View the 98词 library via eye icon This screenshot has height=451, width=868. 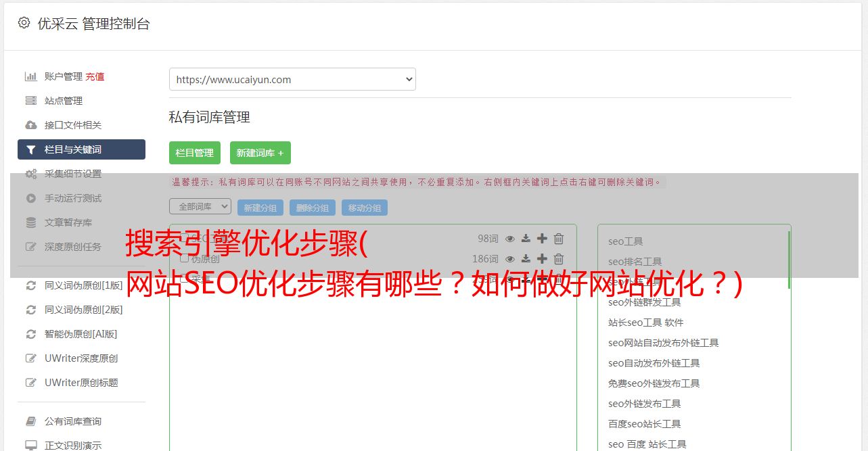510,239
